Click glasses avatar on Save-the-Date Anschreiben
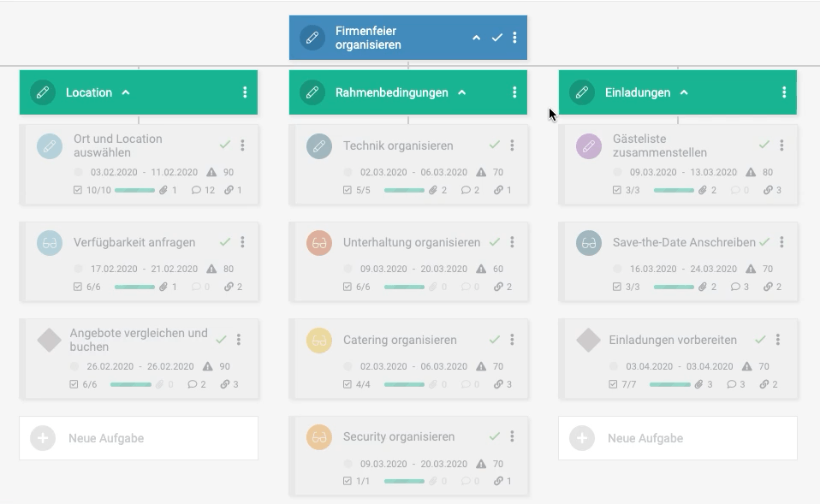Viewport: 820px width, 504px height. [x=589, y=243]
